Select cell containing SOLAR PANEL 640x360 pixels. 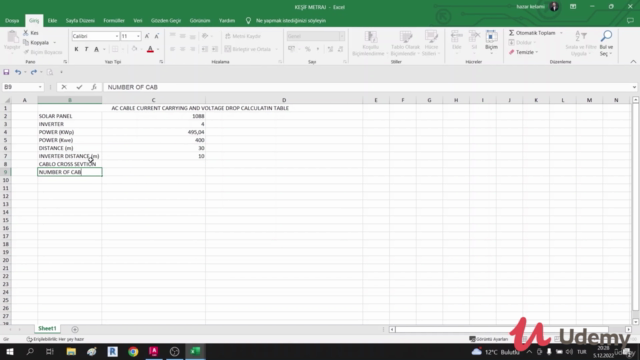pyautogui.click(x=70, y=116)
